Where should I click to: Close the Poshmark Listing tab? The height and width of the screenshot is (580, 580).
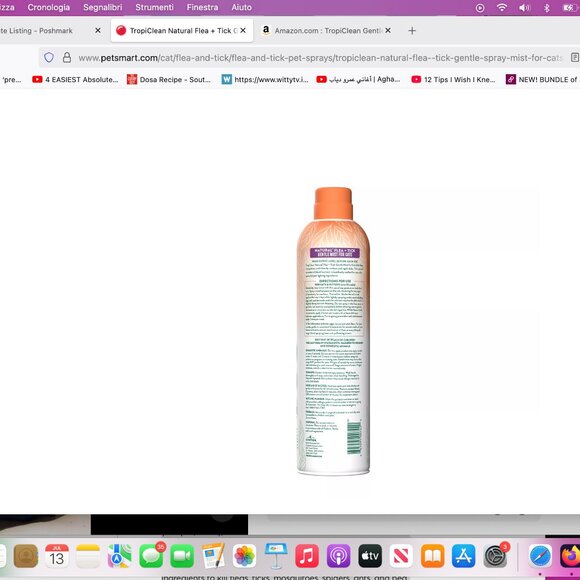(98, 31)
